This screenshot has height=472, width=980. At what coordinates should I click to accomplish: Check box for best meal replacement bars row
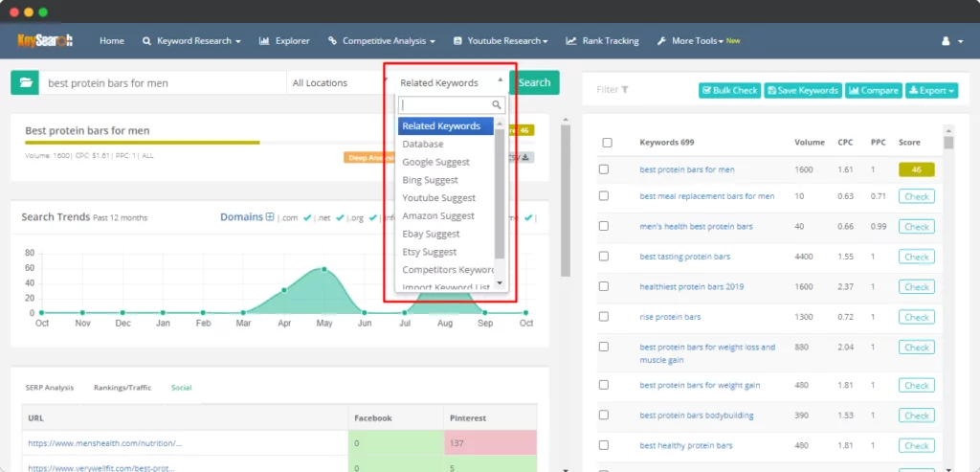604,196
